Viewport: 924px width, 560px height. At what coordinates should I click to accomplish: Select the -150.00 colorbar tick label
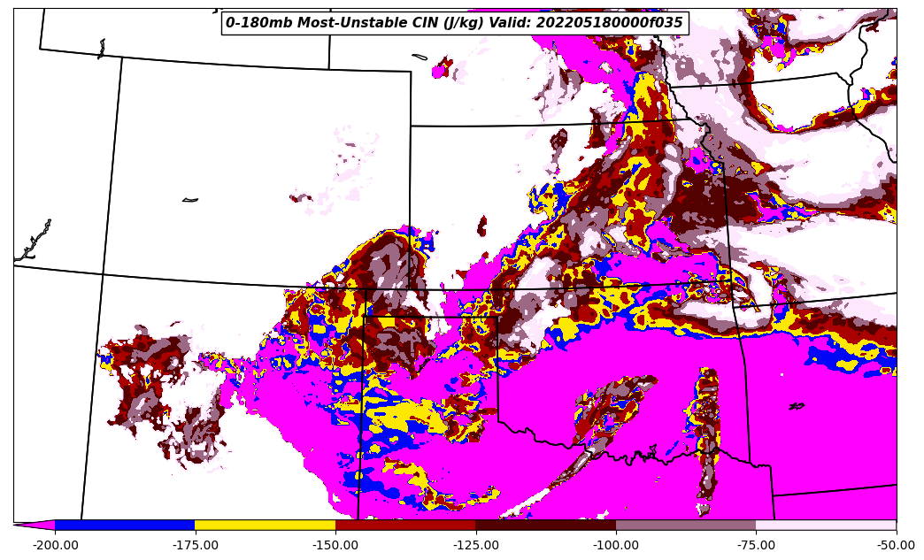[335, 545]
